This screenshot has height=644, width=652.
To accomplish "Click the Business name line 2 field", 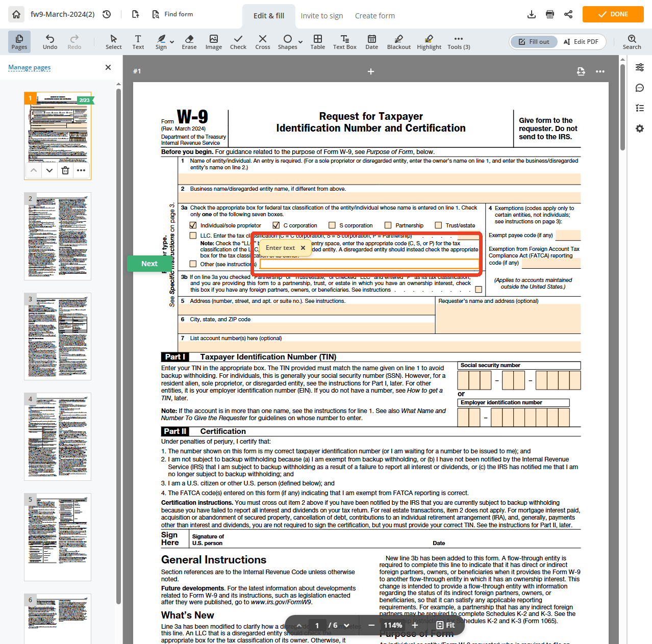I will tap(379, 198).
